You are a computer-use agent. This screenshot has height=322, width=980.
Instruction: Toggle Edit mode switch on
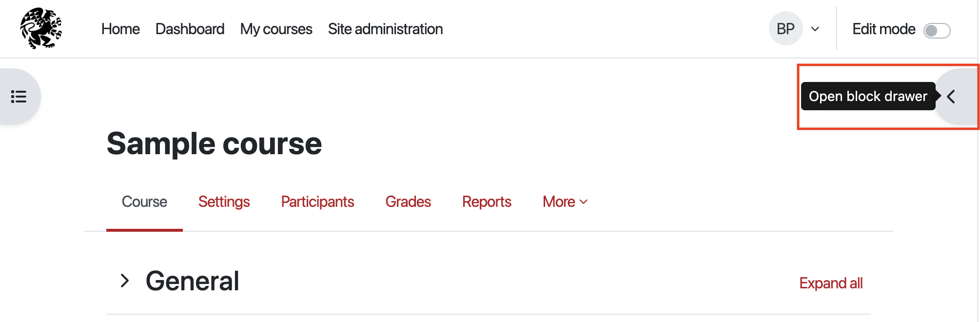coord(937,30)
